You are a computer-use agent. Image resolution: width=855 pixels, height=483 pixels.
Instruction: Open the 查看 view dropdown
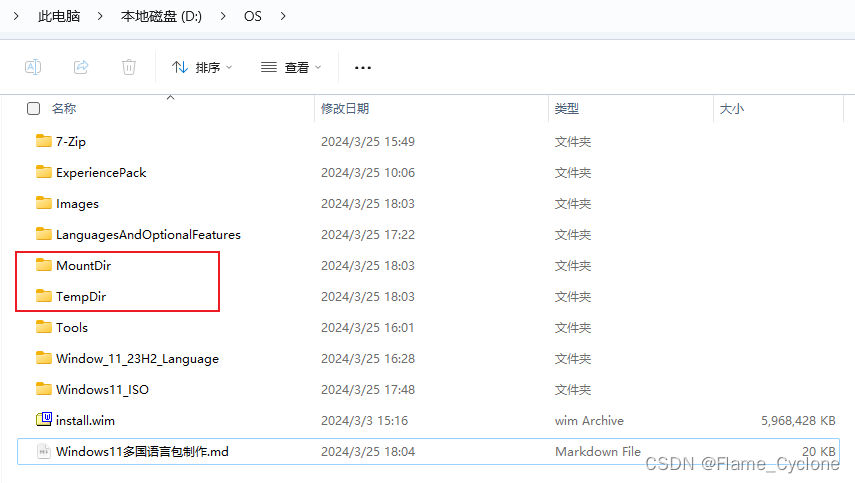tap(291, 67)
